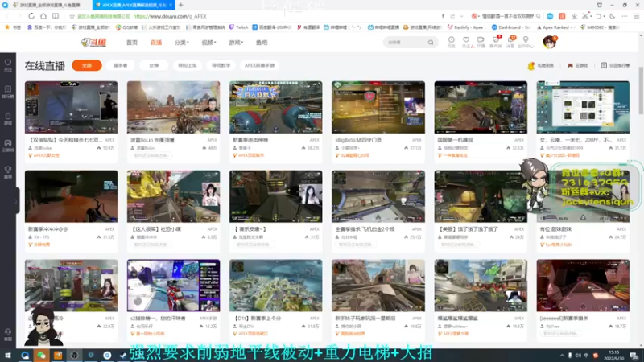Viewport: 644px width, 362px height.
Task: Open the Apex Ranked bookmark
Action: pos(555,27)
